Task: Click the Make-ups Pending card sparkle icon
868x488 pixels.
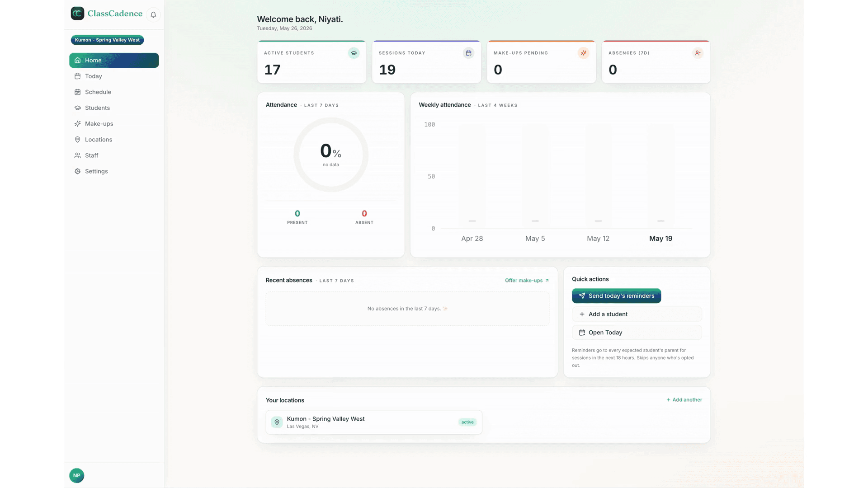Action: (584, 53)
